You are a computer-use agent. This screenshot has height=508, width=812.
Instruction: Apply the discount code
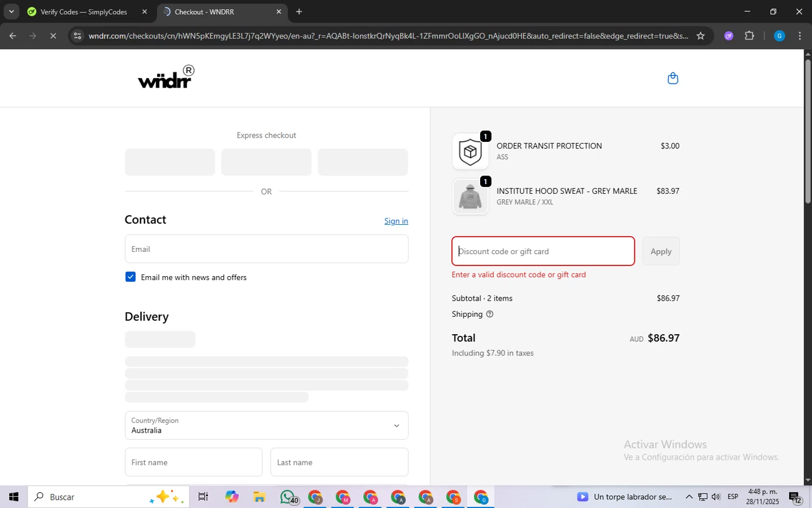pyautogui.click(x=661, y=251)
